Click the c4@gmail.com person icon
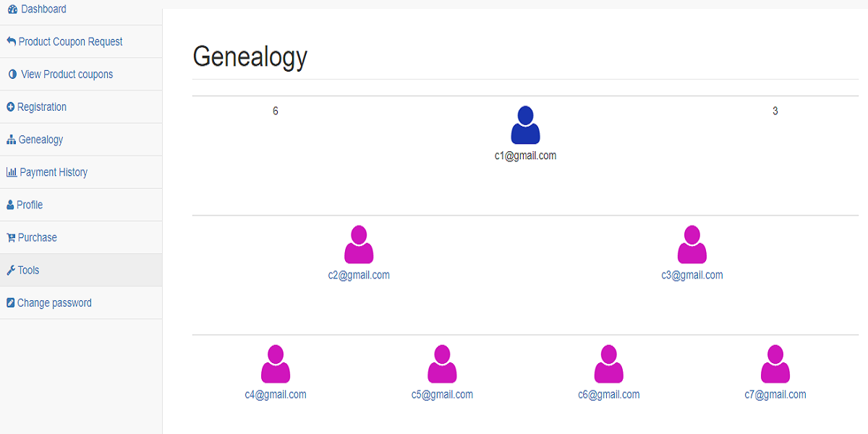Screen dimensions: 868x434 tap(275, 364)
